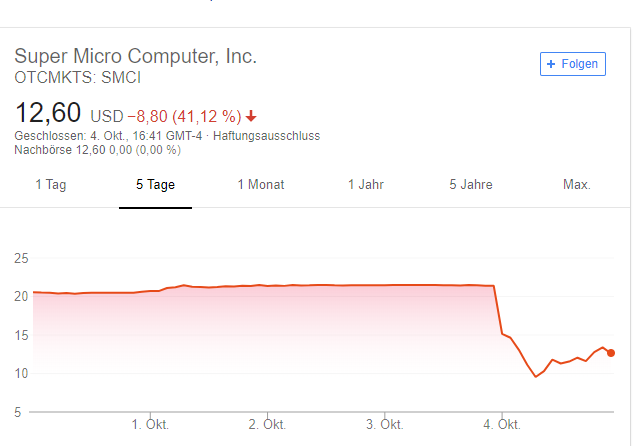
Task: Select the 5 Tage tab
Action: [155, 185]
